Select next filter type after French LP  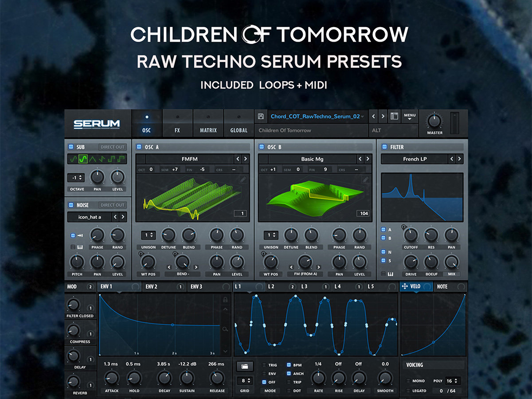click(460, 159)
